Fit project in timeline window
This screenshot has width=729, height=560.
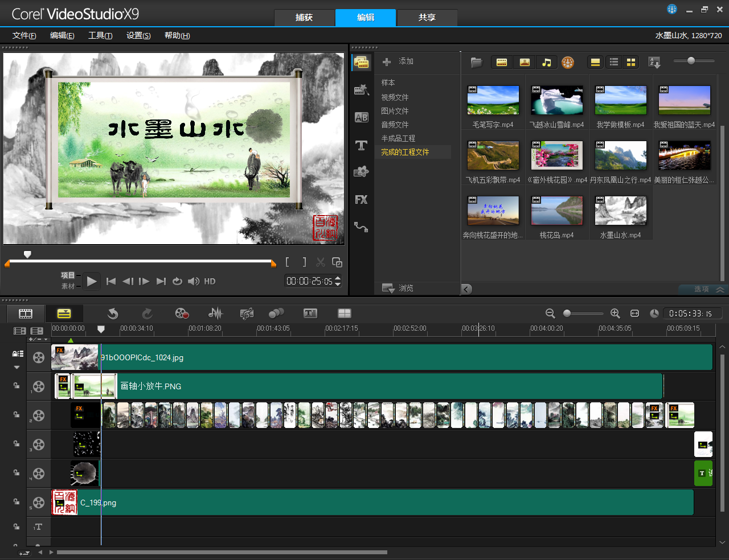coord(635,314)
